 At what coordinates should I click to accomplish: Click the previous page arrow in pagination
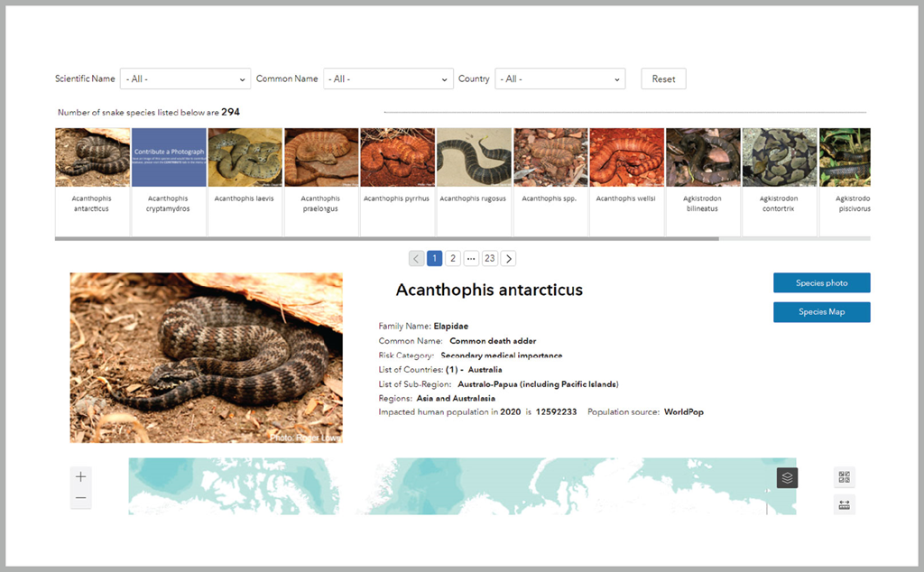coord(415,258)
